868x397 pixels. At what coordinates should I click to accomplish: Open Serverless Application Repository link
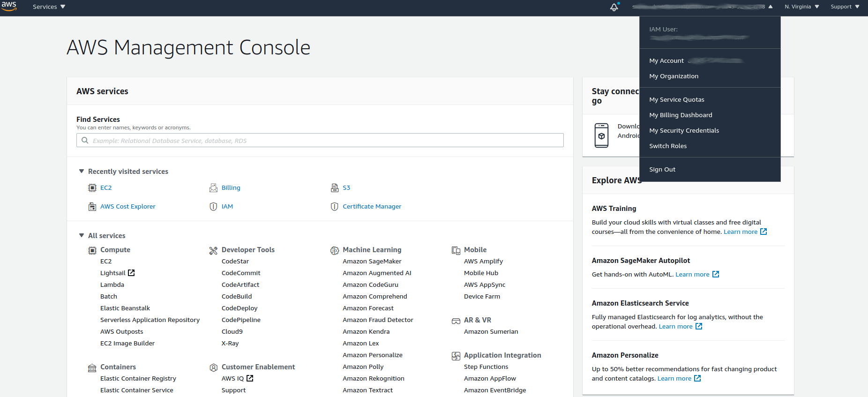coord(150,320)
